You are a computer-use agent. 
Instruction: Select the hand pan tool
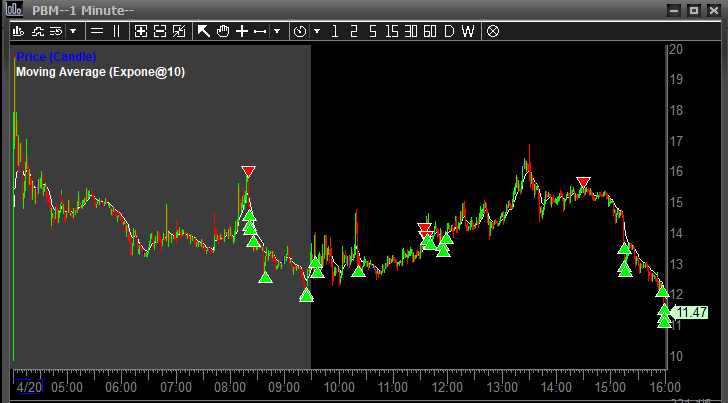[x=223, y=32]
